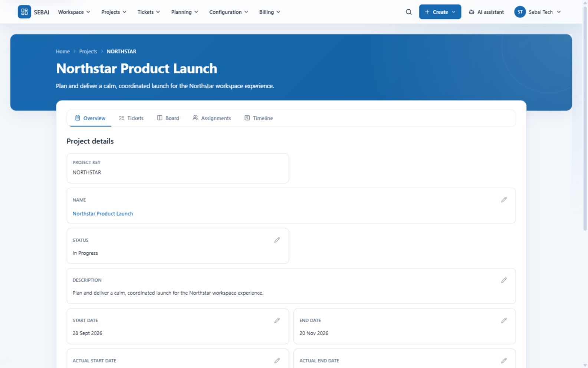Edit the Actual End Date pencil

[x=504, y=361]
